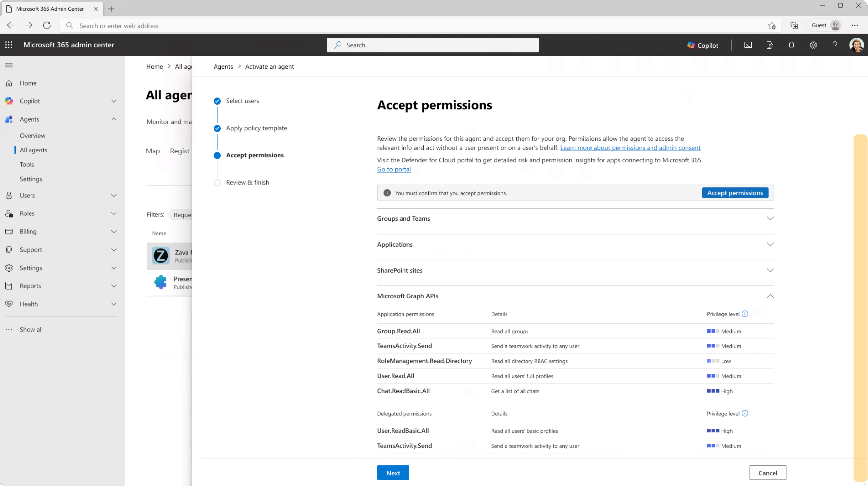868x486 pixels.
Task: Click the Support headset icon
Action: click(x=9, y=250)
